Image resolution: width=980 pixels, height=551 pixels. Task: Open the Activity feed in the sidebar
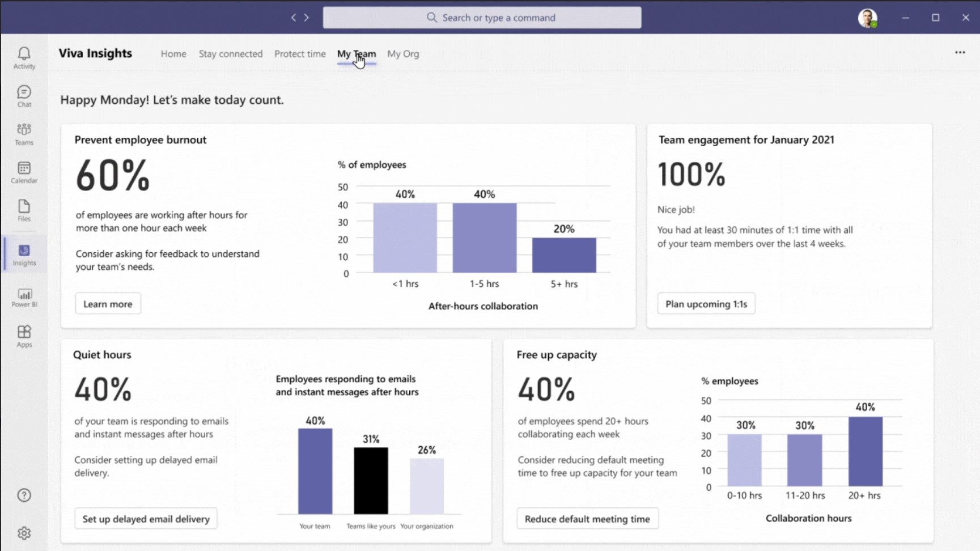coord(24,58)
